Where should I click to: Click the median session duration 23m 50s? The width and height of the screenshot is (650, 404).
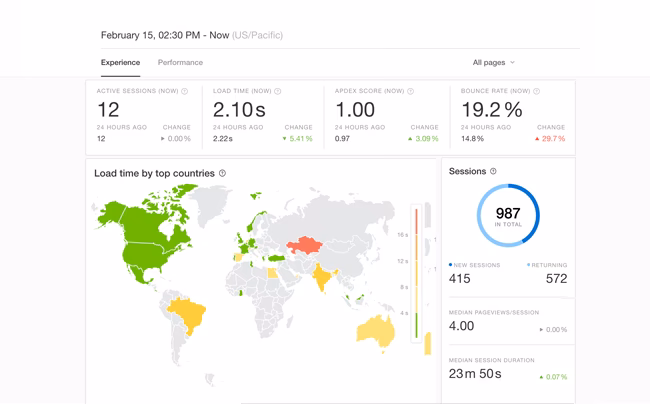pyautogui.click(x=475, y=374)
